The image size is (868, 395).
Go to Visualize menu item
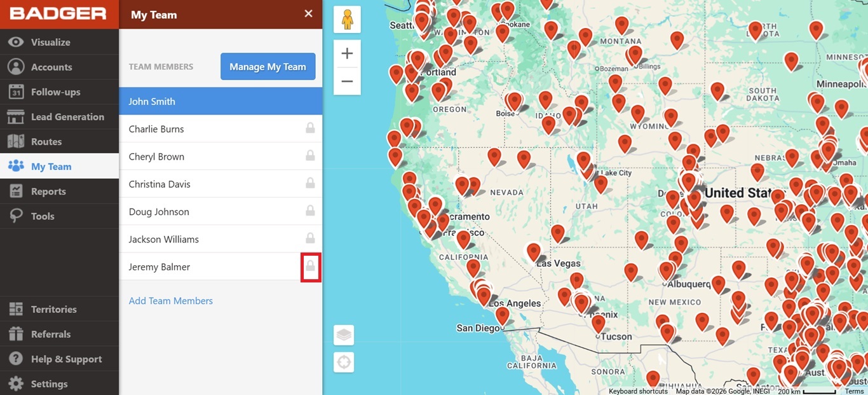pos(59,42)
